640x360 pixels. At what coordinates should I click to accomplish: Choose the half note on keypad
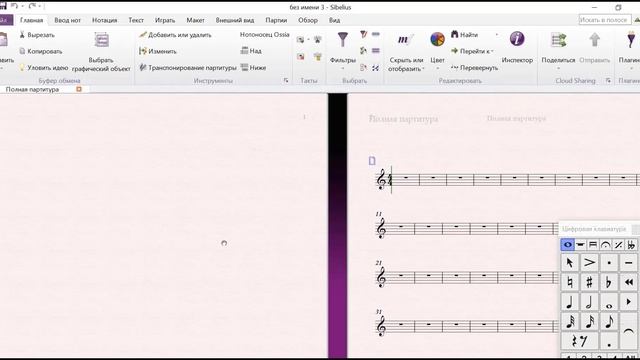point(589,302)
